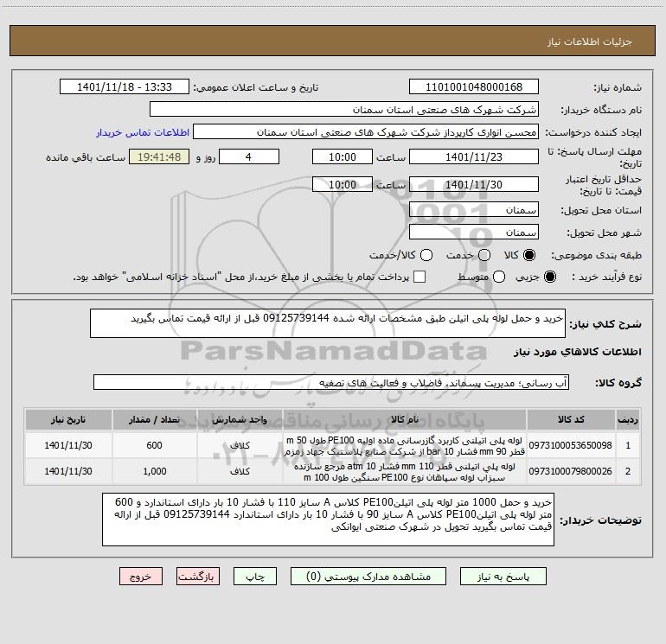
Task: Click the unit cell کلاف in row 1
Action: (x=240, y=445)
